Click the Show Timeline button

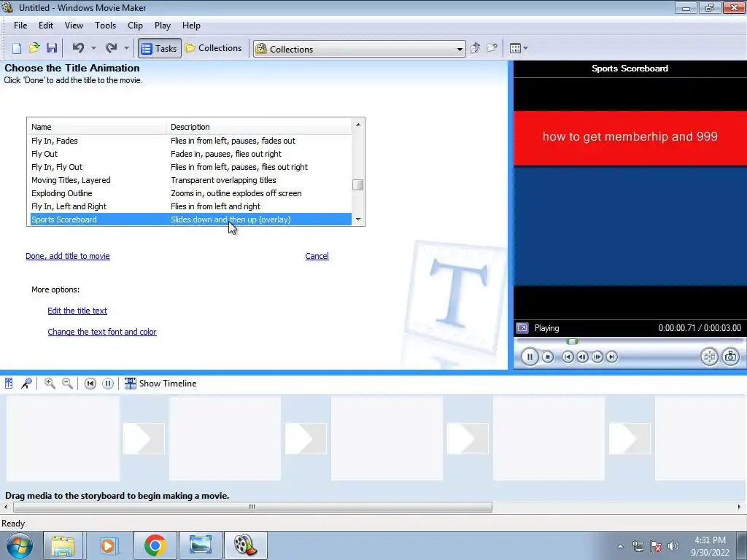click(160, 384)
